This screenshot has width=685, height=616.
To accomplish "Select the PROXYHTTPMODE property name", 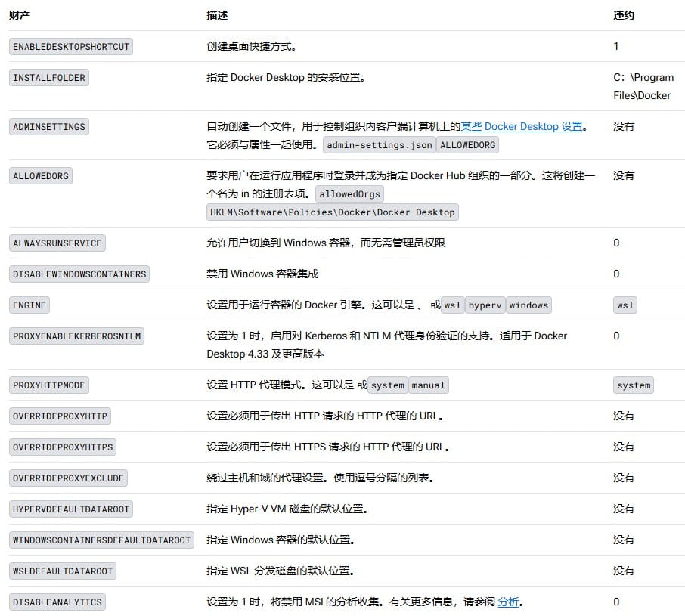I will tap(49, 386).
